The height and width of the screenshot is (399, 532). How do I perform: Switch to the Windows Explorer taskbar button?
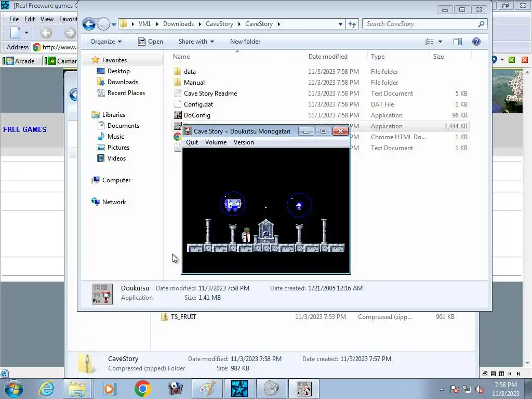pos(77,389)
